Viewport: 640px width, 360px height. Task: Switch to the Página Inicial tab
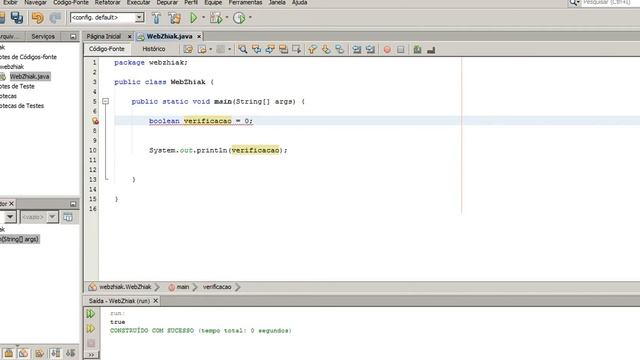(104, 36)
